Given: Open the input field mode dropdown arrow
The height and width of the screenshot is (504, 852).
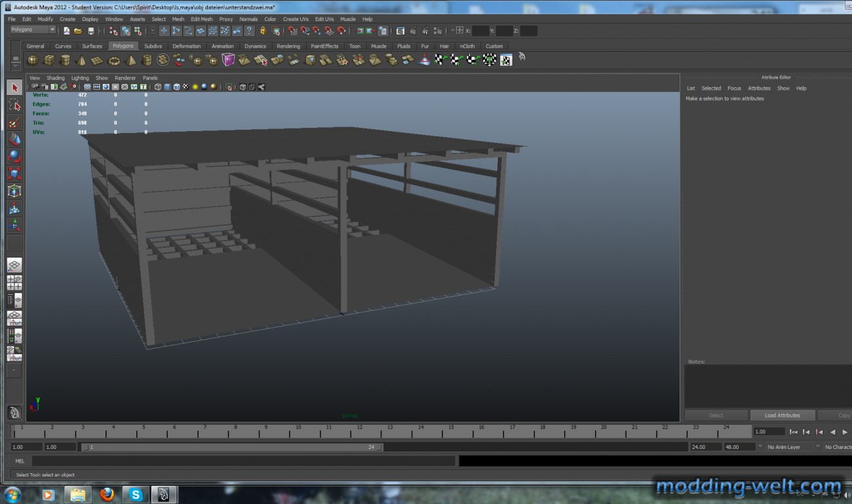Looking at the screenshot, I should coord(453,30).
